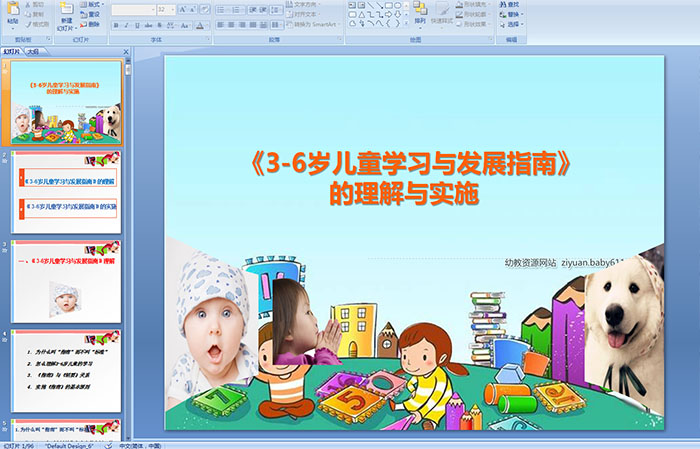Toggle underline formatting
The width and height of the screenshot is (700, 449).
tap(137, 25)
